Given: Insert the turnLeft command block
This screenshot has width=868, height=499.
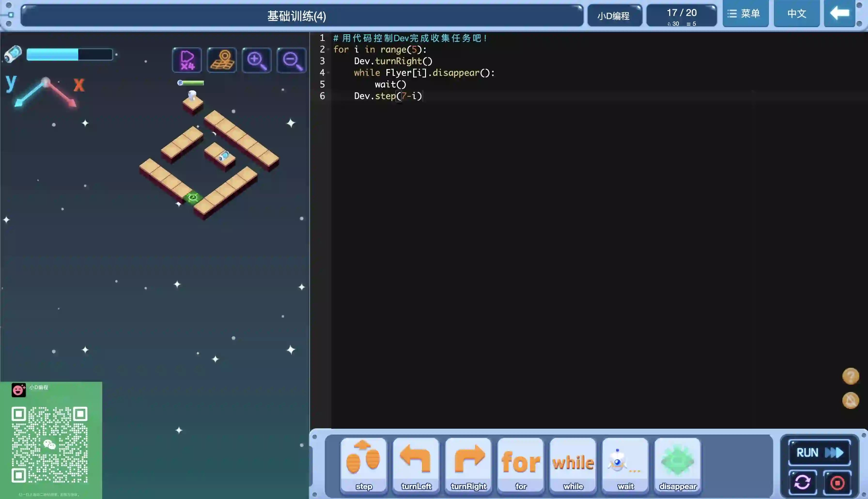Looking at the screenshot, I should (416, 464).
